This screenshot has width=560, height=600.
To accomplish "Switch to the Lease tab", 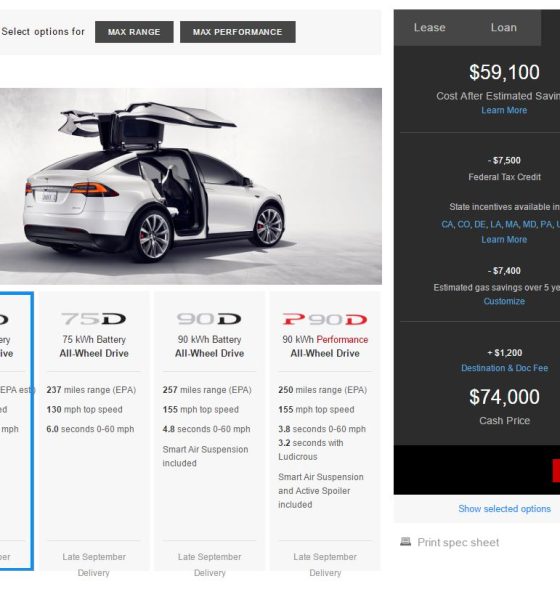I will [429, 28].
